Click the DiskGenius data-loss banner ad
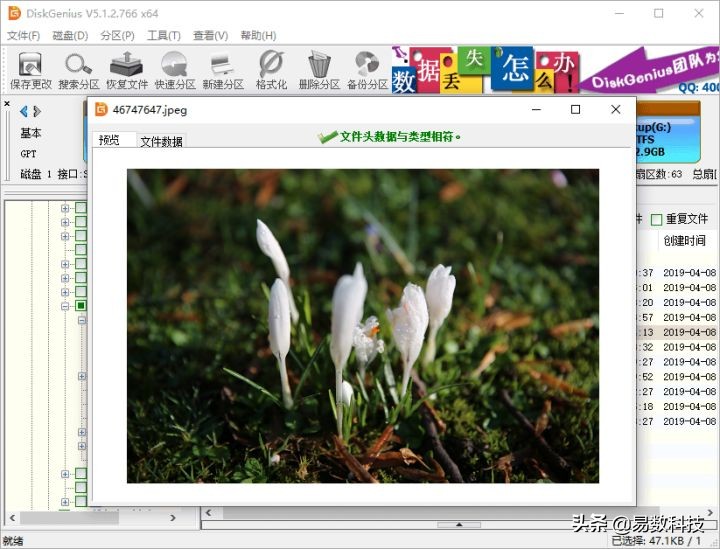This screenshot has height=549, width=720. [x=555, y=70]
